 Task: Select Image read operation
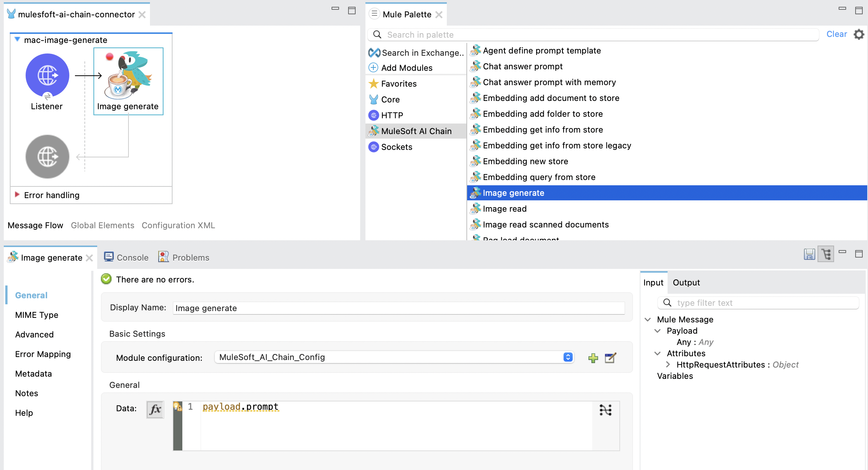coord(498,209)
